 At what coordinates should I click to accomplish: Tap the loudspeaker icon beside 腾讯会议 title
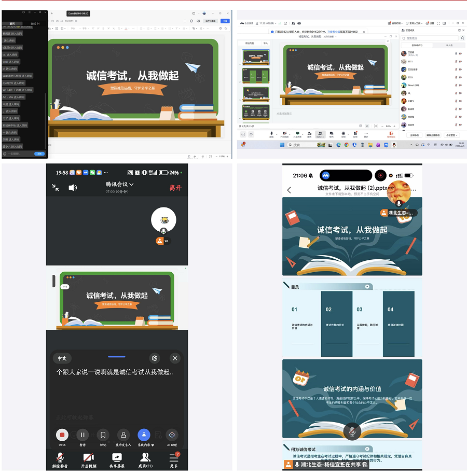click(x=73, y=187)
